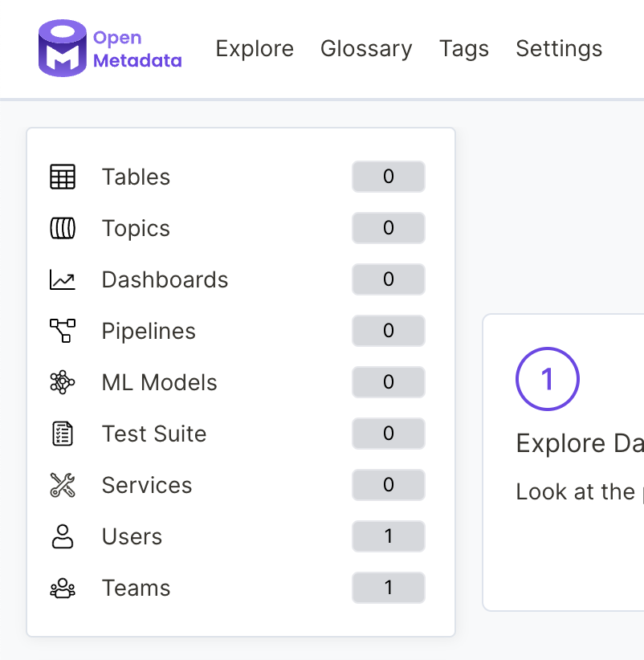Click the Services entity label
The width and height of the screenshot is (644, 660).
pos(147,485)
